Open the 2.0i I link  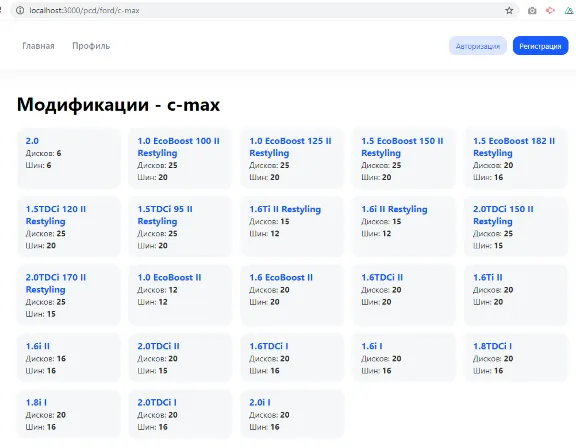point(260,402)
